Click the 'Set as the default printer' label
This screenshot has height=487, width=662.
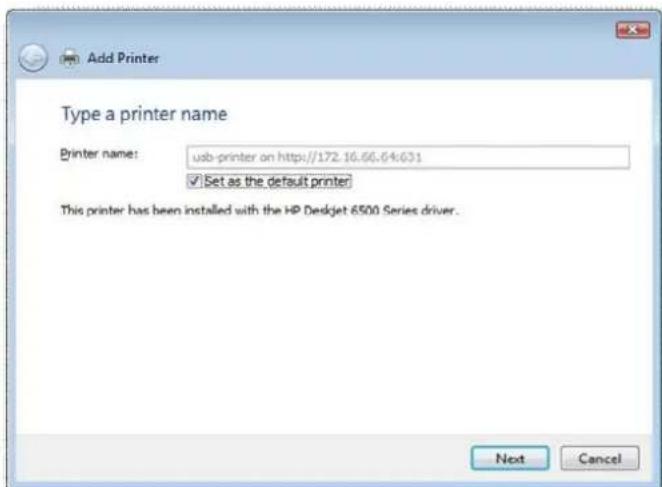[277, 181]
